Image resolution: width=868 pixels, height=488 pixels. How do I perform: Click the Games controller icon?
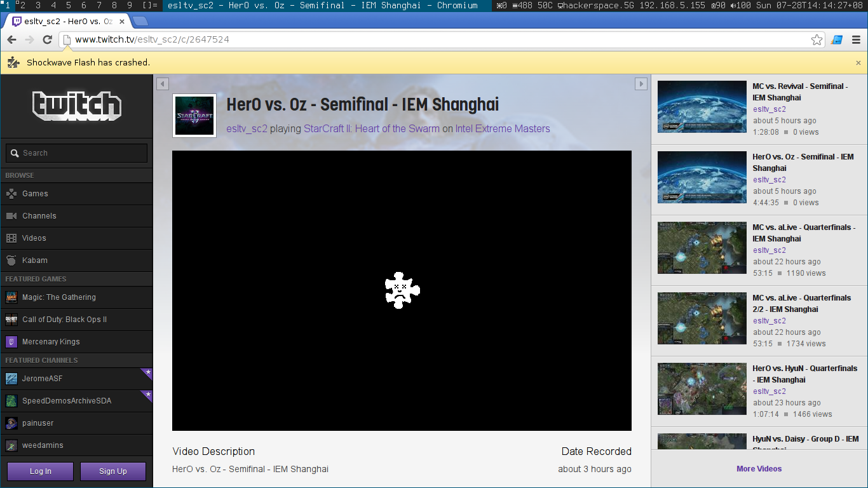point(11,194)
